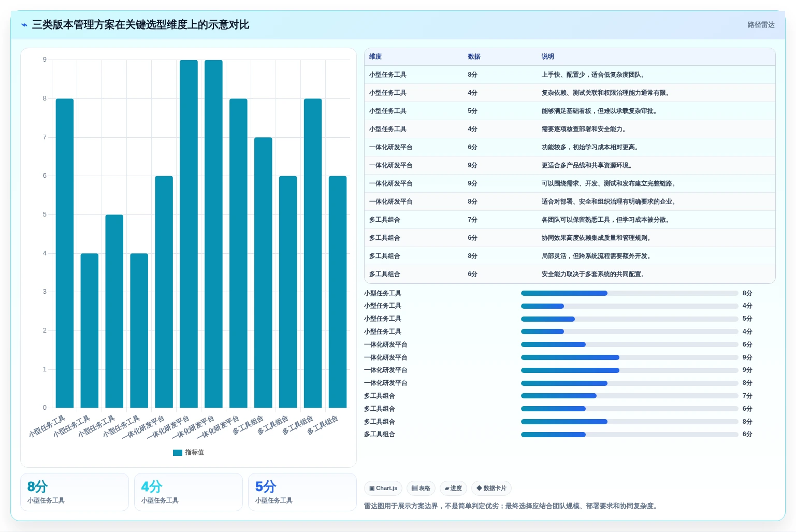The width and height of the screenshot is (796, 532).
Task: Click the chart bar reaching value 5
Action: pyautogui.click(x=114, y=311)
